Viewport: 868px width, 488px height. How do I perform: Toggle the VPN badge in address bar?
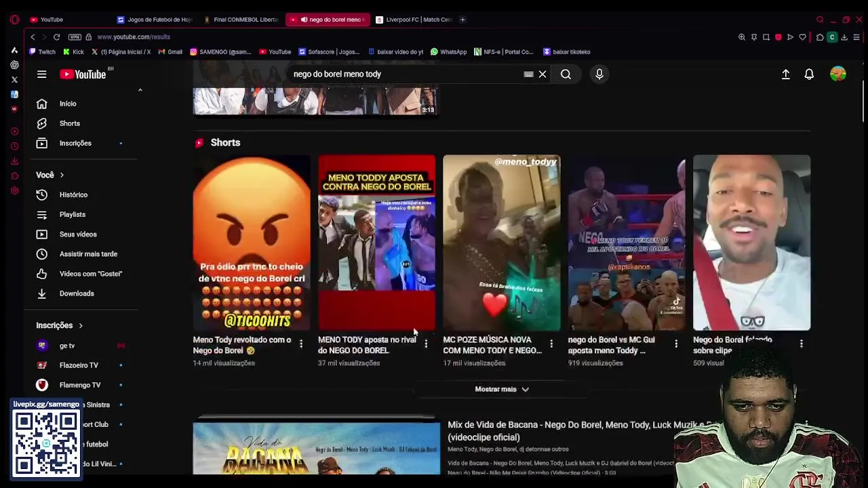click(75, 37)
